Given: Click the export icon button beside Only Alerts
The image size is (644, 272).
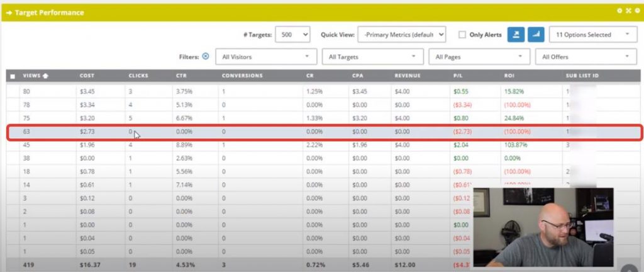Looking at the screenshot, I should pyautogui.click(x=516, y=35).
